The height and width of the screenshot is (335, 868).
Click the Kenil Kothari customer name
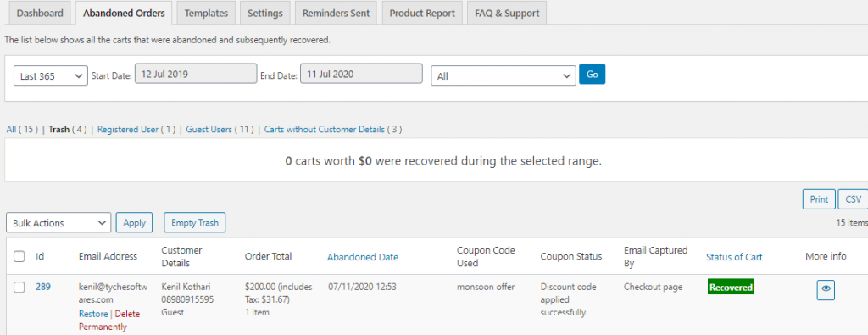(x=186, y=287)
